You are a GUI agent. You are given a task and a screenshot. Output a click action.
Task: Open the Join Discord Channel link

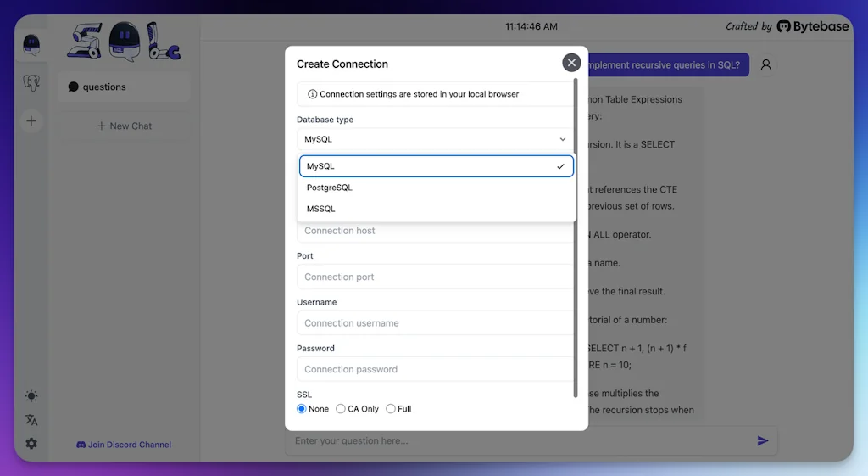[124, 445]
